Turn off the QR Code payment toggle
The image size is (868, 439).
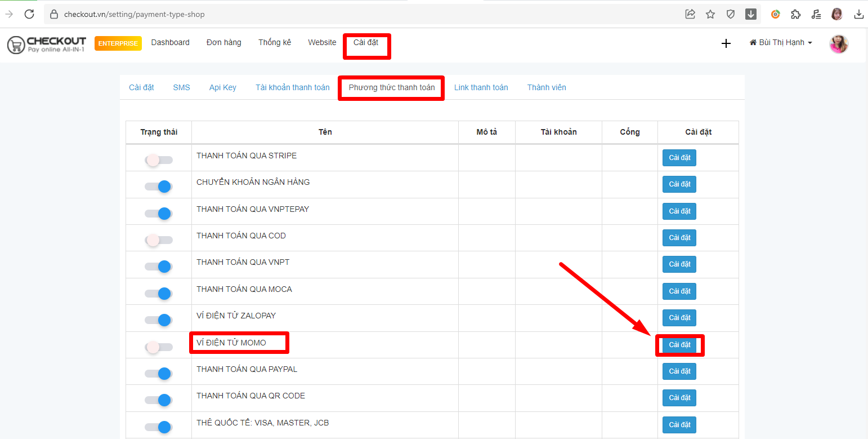[x=159, y=400]
